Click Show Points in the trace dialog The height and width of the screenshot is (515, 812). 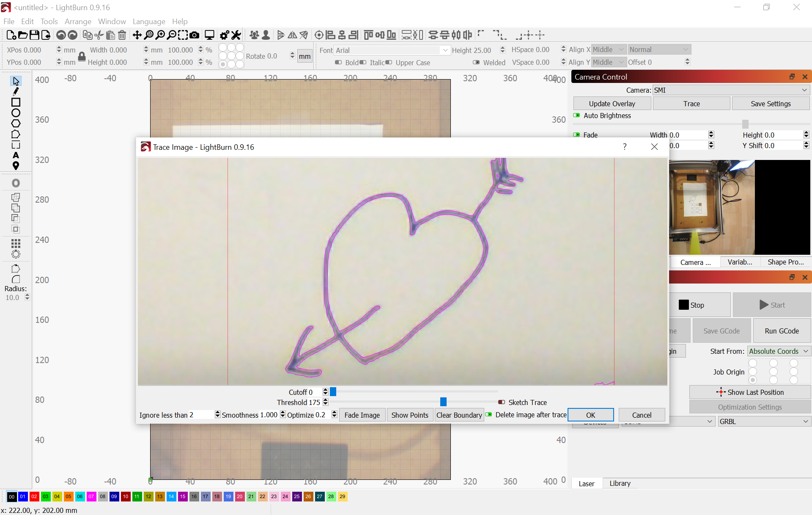[x=410, y=415]
